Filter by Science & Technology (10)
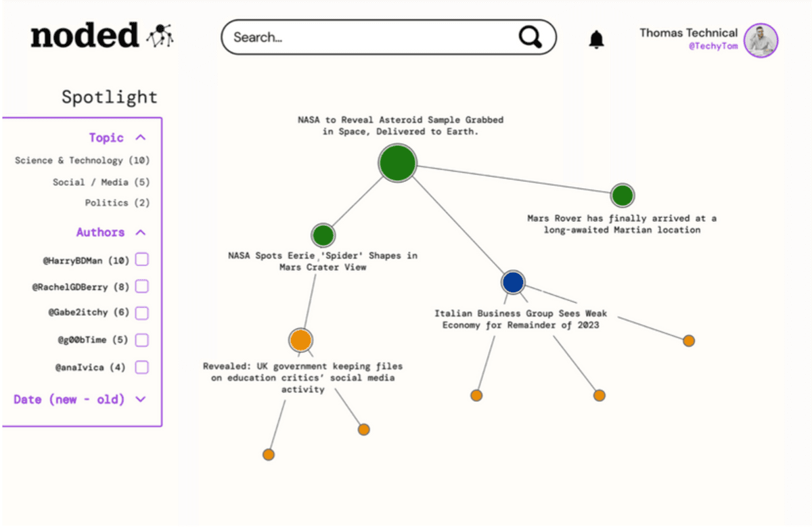Screen dimensions: 812x529 pyautogui.click(x=83, y=160)
